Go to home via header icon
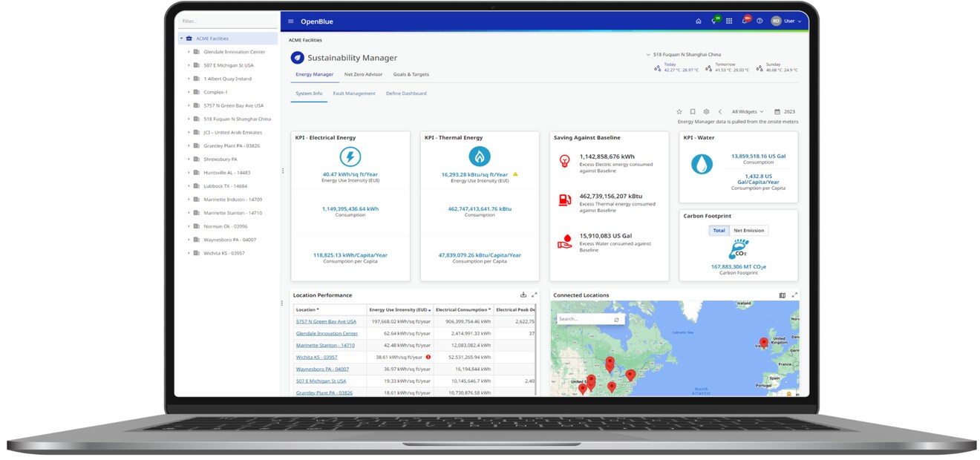Viewport: 980px width, 460px height. tap(698, 22)
